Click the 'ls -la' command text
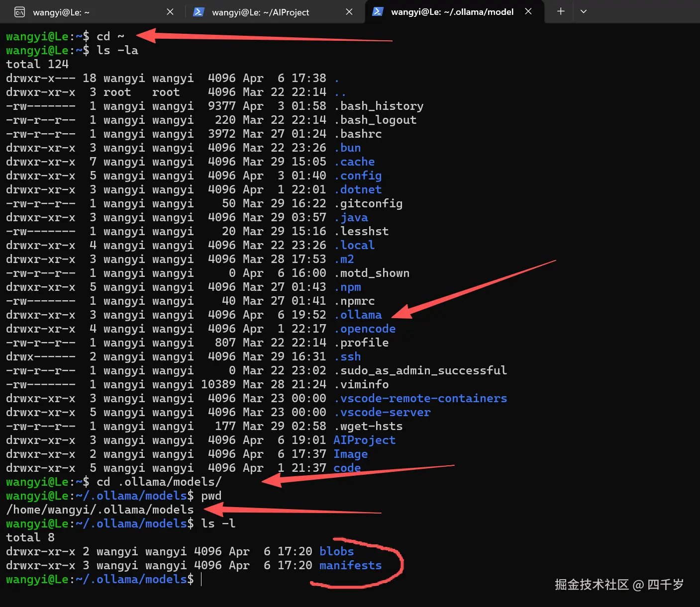Image resolution: width=700 pixels, height=607 pixels. [x=117, y=50]
